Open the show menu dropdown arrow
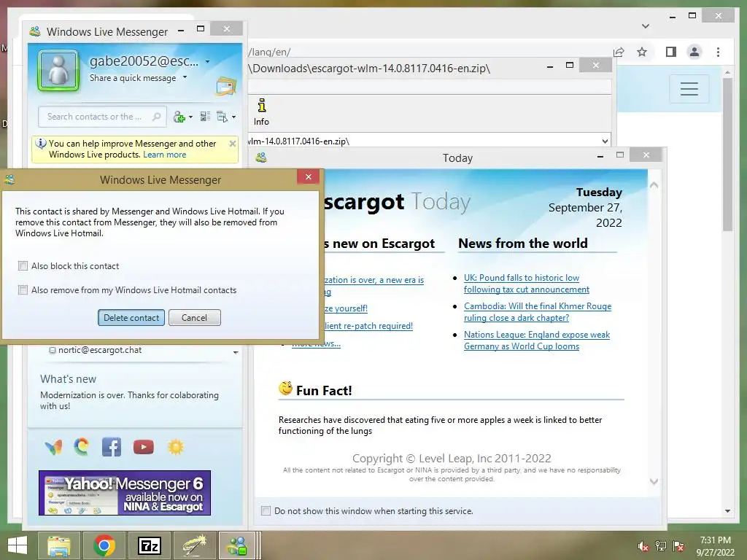Image resolution: width=747 pixels, height=560 pixels. click(233, 117)
